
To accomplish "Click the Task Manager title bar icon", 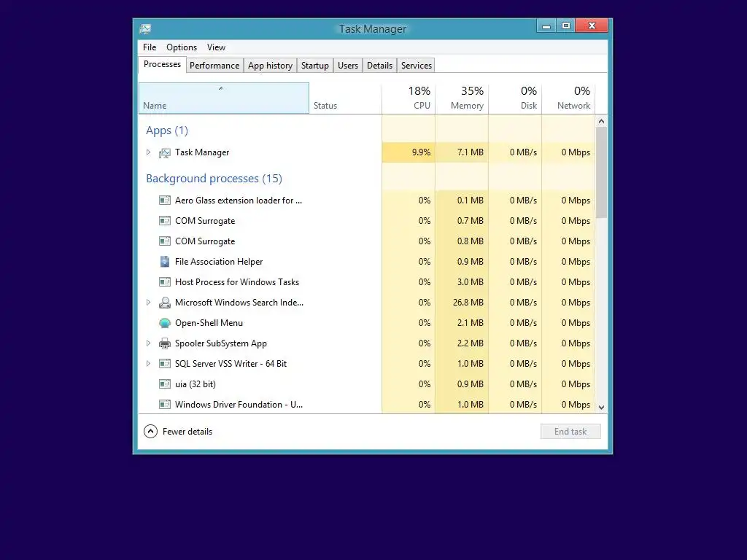I will click(x=145, y=29).
